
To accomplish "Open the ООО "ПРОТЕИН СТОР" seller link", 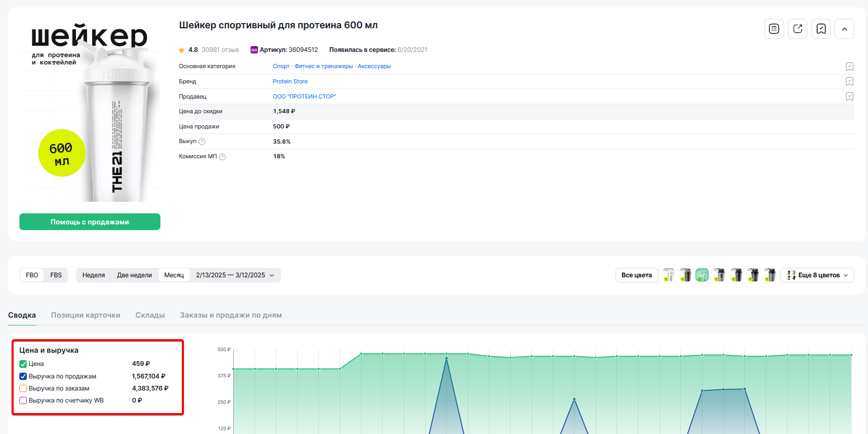I will 305,97.
